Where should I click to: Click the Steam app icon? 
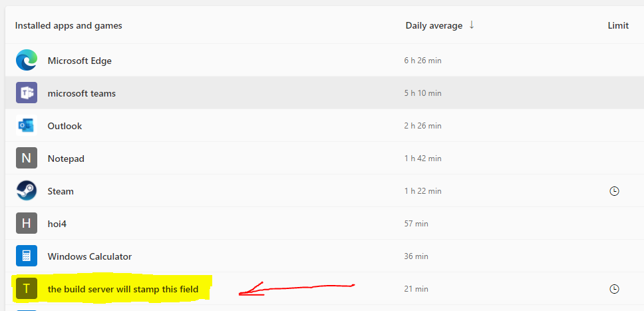click(27, 191)
